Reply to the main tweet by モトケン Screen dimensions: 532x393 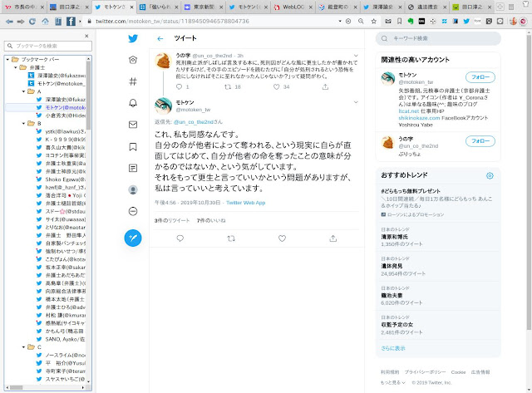click(x=180, y=238)
